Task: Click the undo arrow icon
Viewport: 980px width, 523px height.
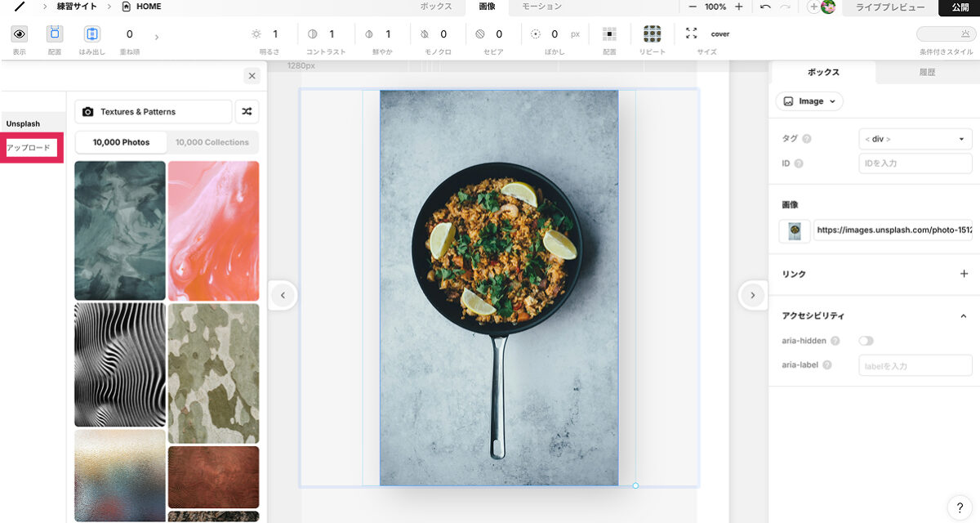Action: tap(765, 7)
